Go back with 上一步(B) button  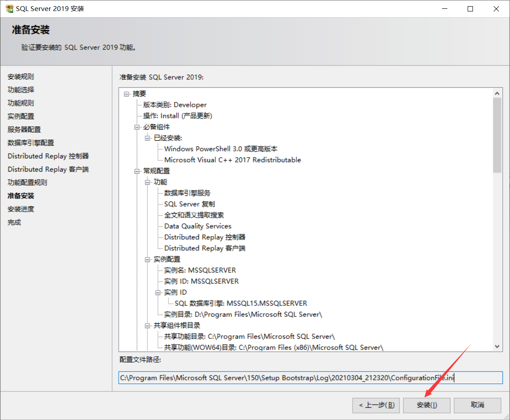[x=376, y=405]
